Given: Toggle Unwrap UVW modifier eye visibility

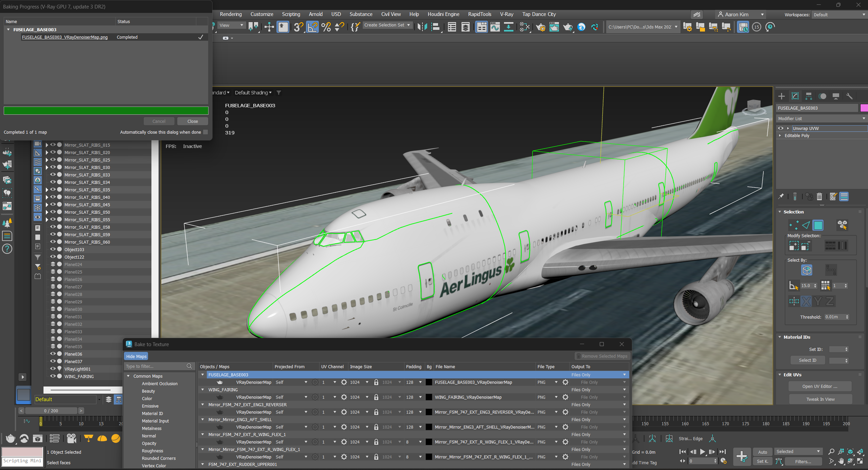Looking at the screenshot, I should tap(781, 128).
